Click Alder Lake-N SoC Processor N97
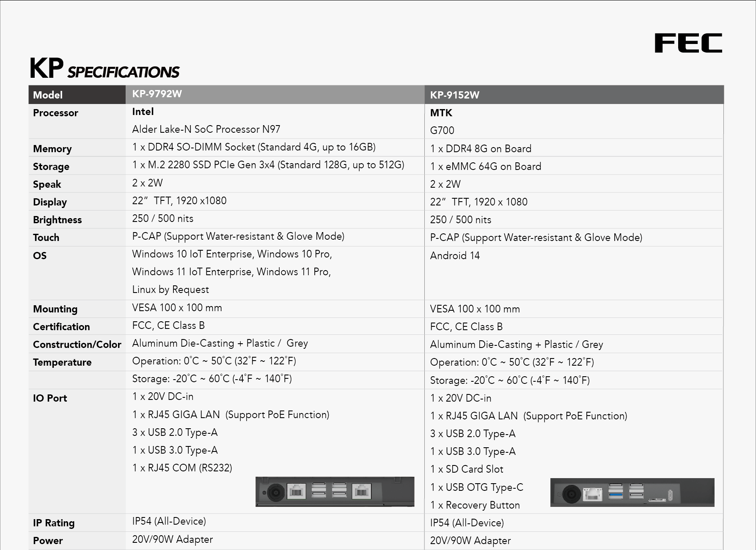756x550 pixels. [206, 129]
